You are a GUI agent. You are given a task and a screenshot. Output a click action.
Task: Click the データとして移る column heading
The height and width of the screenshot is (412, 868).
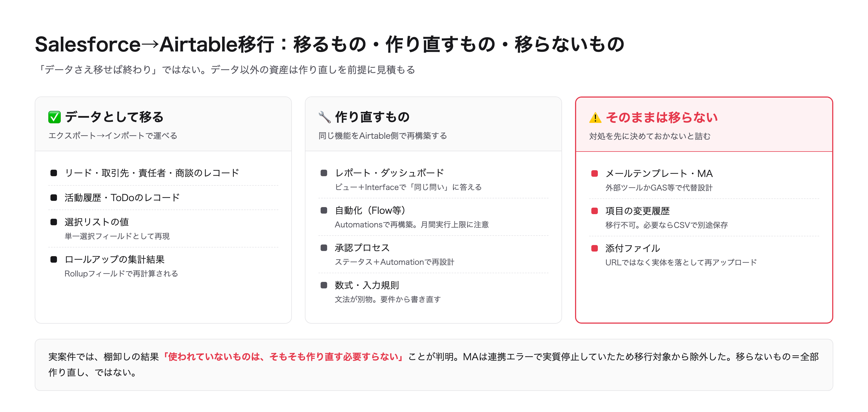[x=114, y=117]
